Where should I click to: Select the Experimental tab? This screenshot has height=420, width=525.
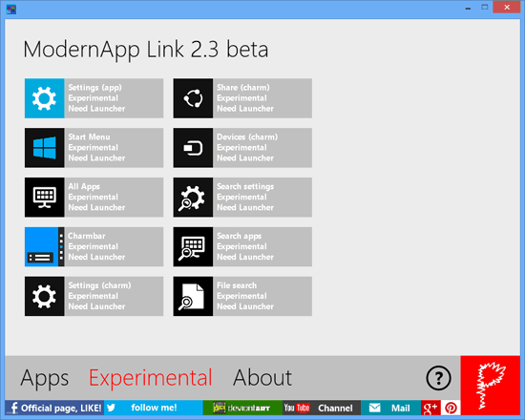[150, 378]
